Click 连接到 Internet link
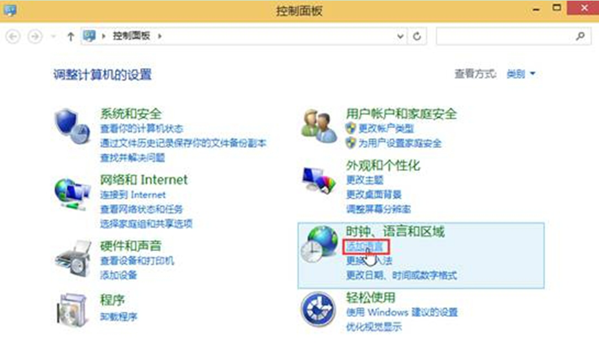Image resolution: width=599 pixels, height=364 pixels. pos(132,195)
